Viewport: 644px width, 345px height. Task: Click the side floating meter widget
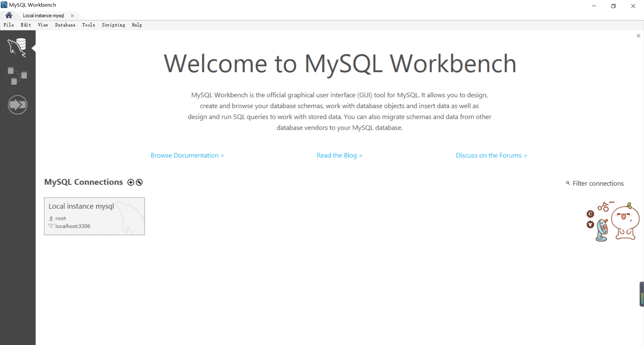coord(642,294)
